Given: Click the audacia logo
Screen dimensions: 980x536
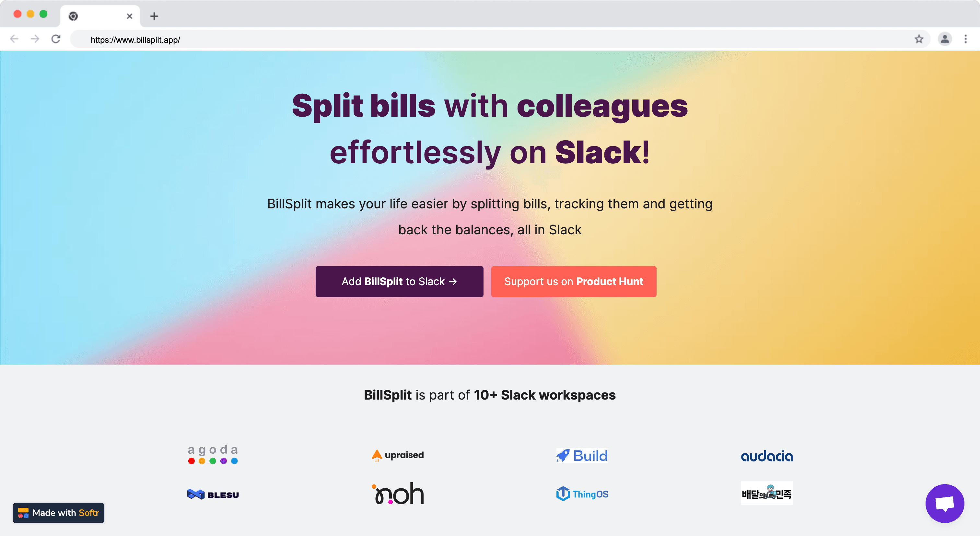Looking at the screenshot, I should pyautogui.click(x=766, y=456).
